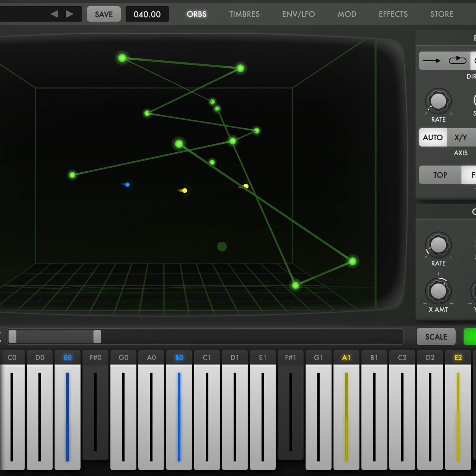Viewport: 476px width, 476px height.
Task: Switch to the ENV/LFO tab
Action: click(298, 14)
